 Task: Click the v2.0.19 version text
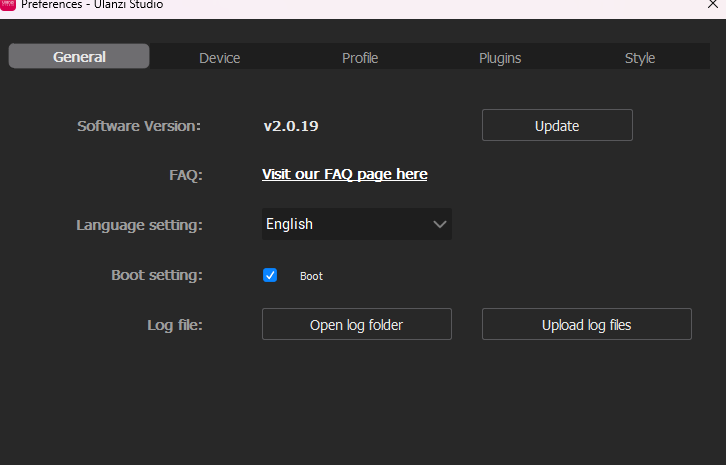(291, 126)
